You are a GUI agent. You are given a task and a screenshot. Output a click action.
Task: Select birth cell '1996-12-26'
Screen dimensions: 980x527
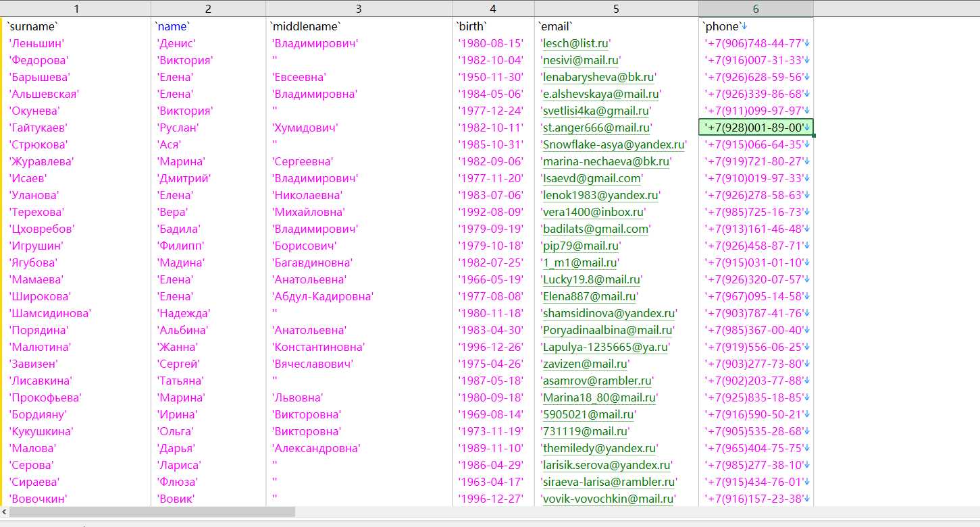(x=493, y=347)
